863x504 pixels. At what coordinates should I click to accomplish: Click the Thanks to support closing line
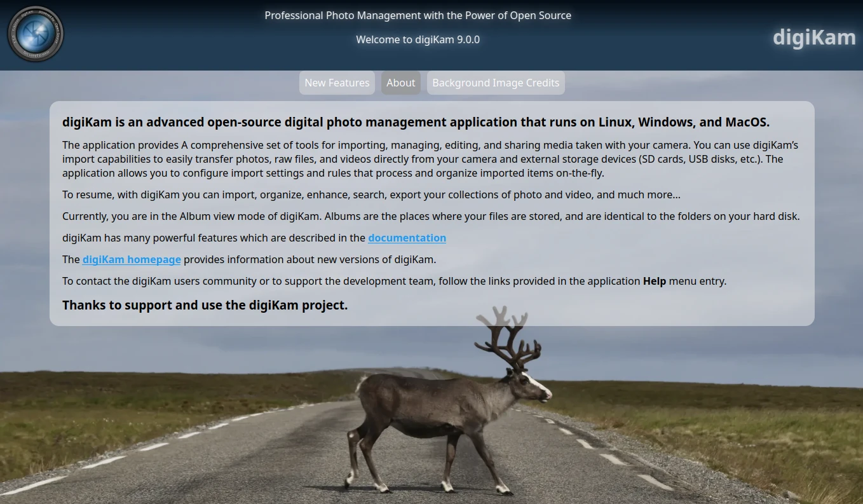(x=205, y=305)
